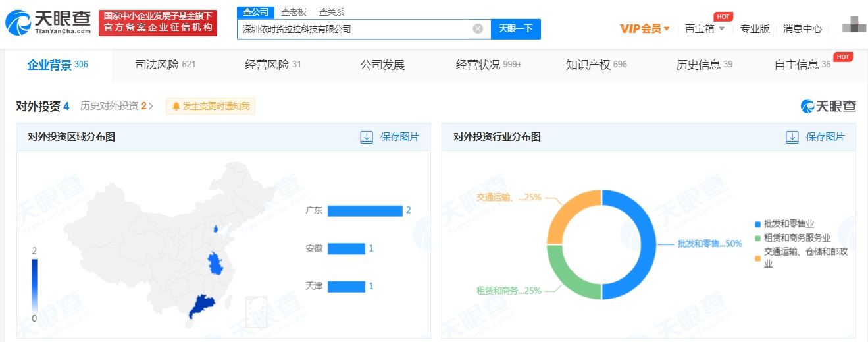Click the download icon for industry chart
Image resolution: width=868 pixels, height=342 pixels.
coord(792,137)
